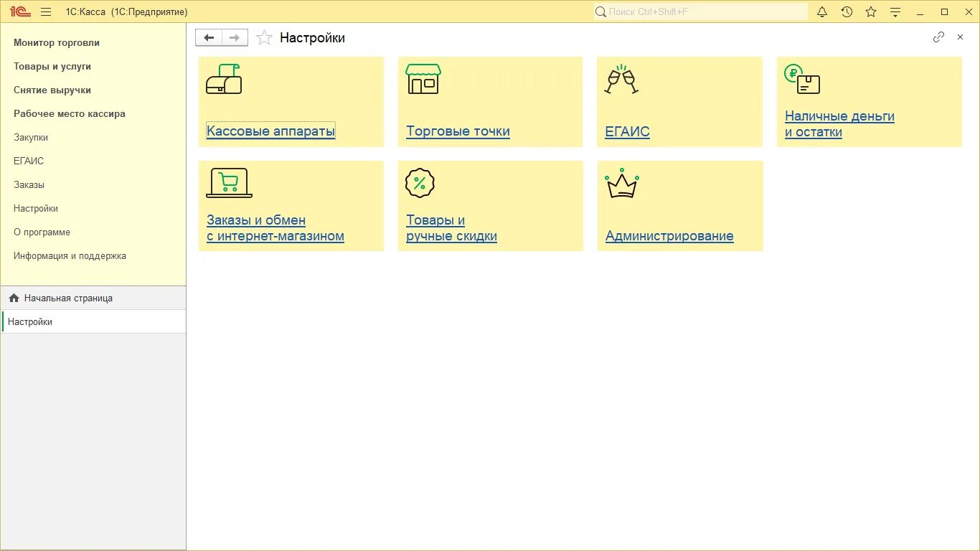The width and height of the screenshot is (980, 551).
Task: Open the 1C logo main menu icon
Action: coord(21,11)
